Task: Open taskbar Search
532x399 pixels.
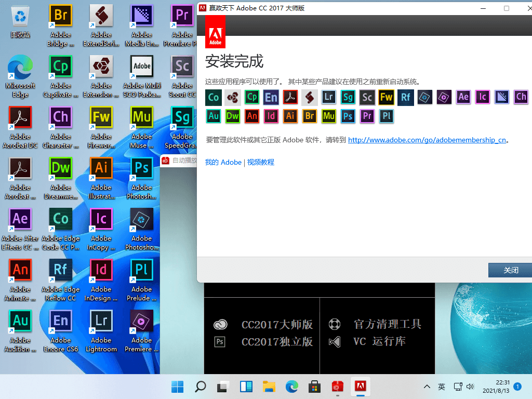Action: [200, 387]
